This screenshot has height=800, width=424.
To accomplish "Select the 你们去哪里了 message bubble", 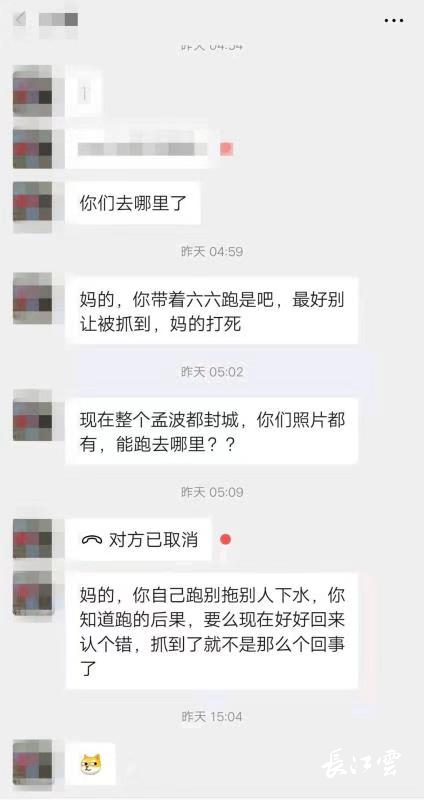I will [133, 203].
